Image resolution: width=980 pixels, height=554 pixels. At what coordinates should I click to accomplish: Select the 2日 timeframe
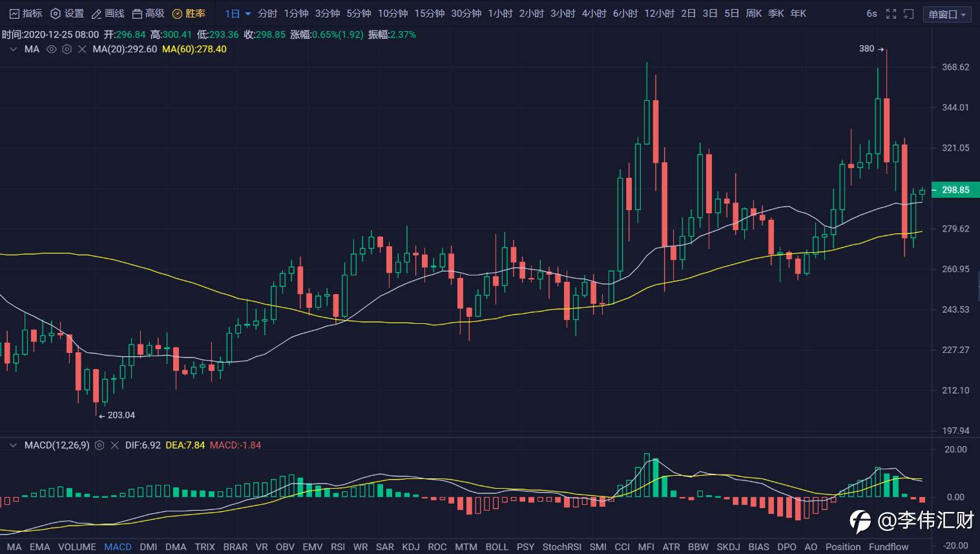[689, 14]
